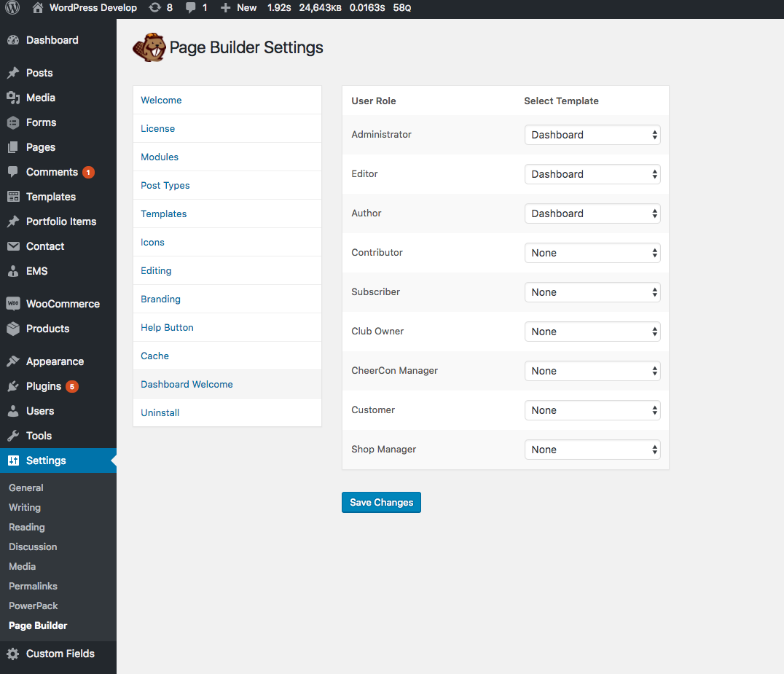
Task: Open the Discussion settings submenu link
Action: 33,546
